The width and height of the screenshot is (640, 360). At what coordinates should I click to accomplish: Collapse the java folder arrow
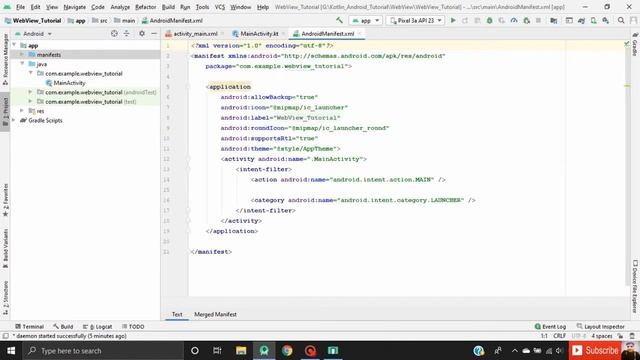tap(22, 64)
